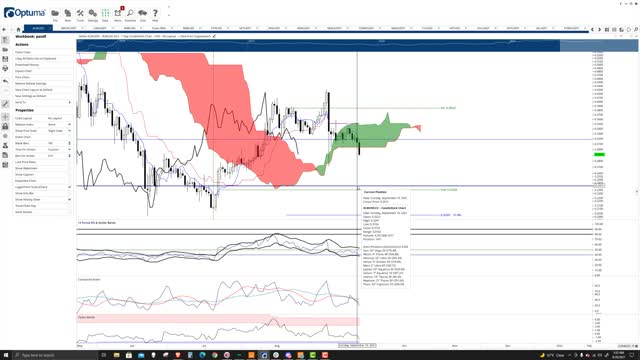Viewport: 640px width, 360px height.
Task: Select the pencil drawing tool in sidebar
Action: tap(5, 104)
